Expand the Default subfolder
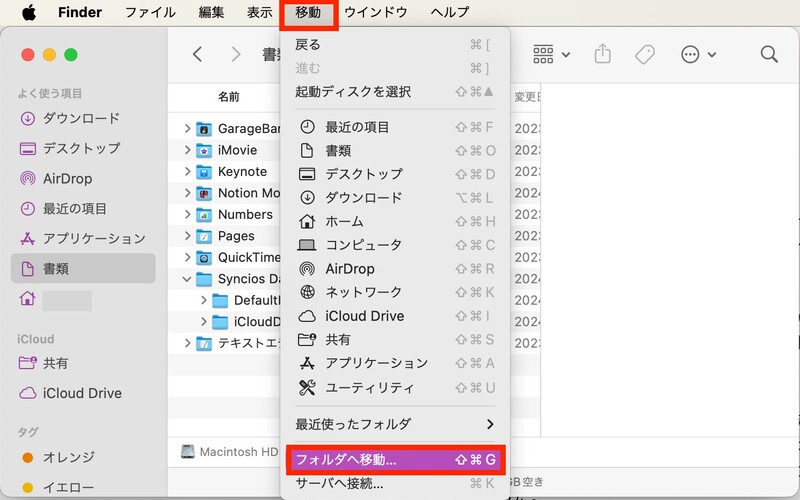Screen dimensions: 800x500 [x=204, y=300]
